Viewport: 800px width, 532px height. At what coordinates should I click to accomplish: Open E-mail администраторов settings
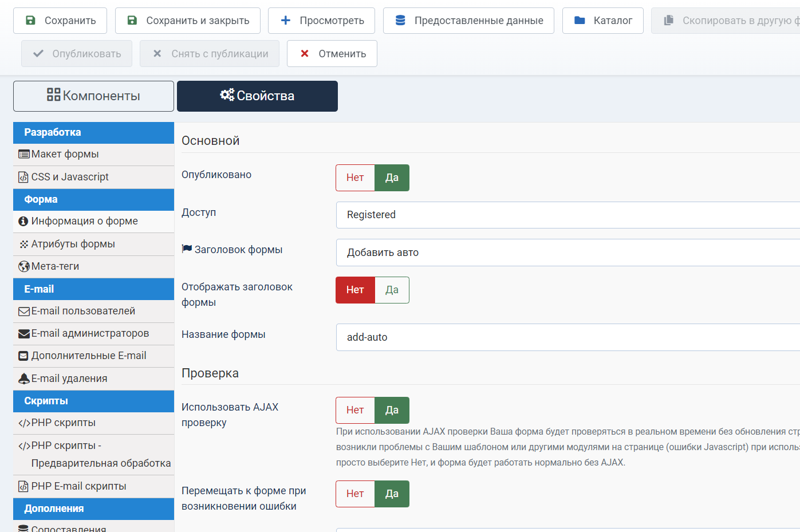click(x=90, y=333)
